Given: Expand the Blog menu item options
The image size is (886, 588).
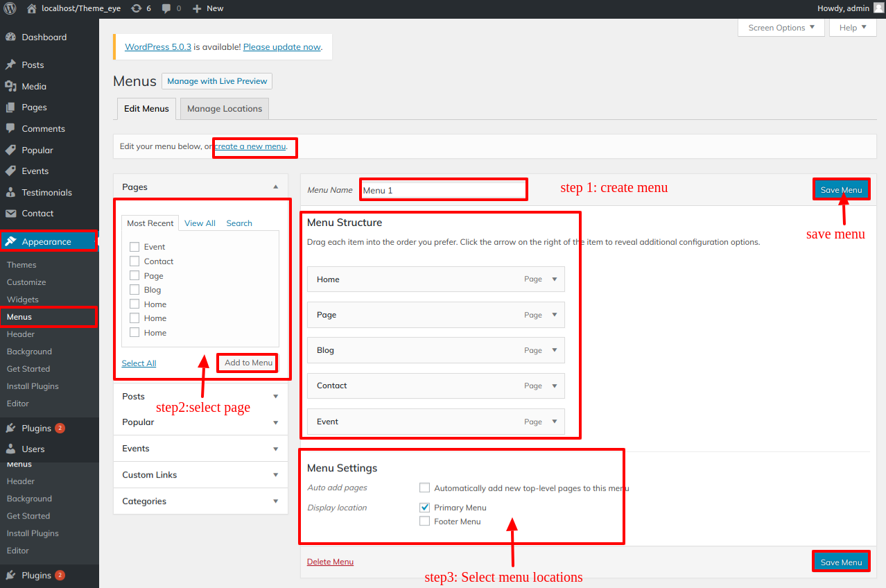Looking at the screenshot, I should pos(555,350).
